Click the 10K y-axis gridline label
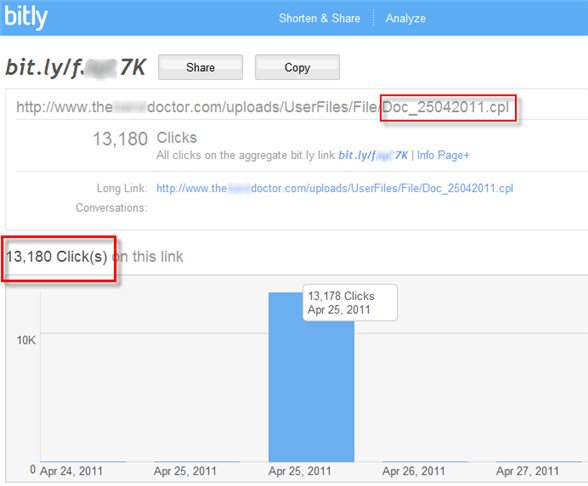 (26, 340)
